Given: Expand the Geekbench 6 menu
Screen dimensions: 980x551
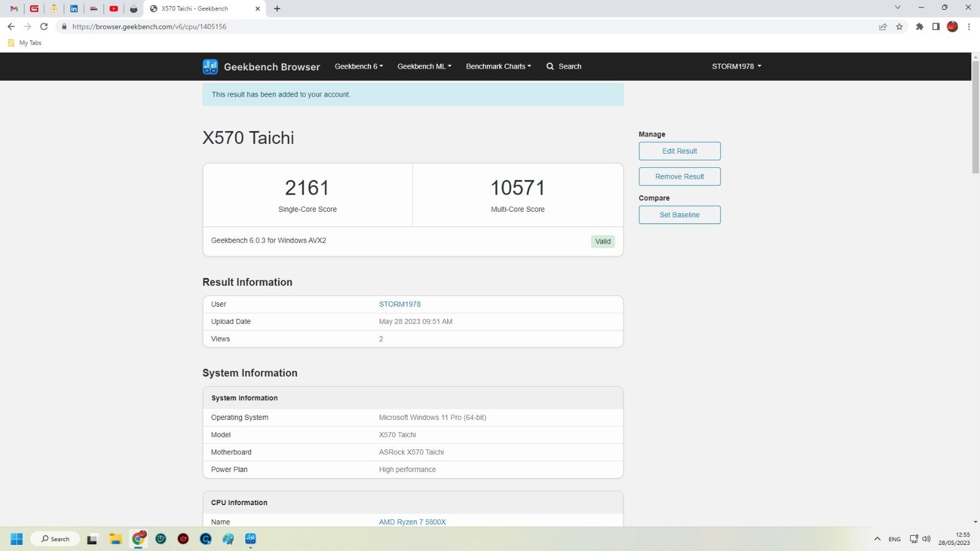Looking at the screenshot, I should pyautogui.click(x=359, y=66).
